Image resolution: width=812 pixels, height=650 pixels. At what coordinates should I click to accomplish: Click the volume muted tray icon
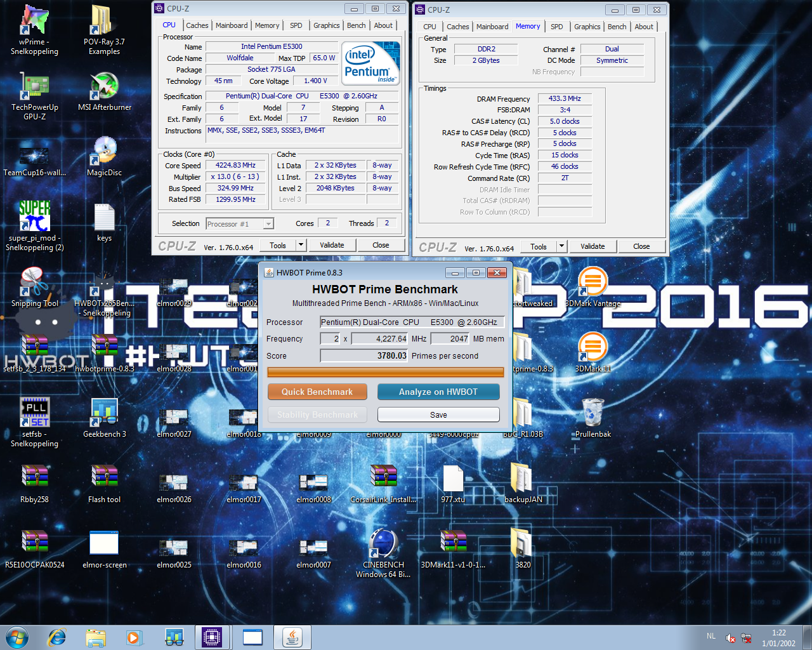[730, 638]
